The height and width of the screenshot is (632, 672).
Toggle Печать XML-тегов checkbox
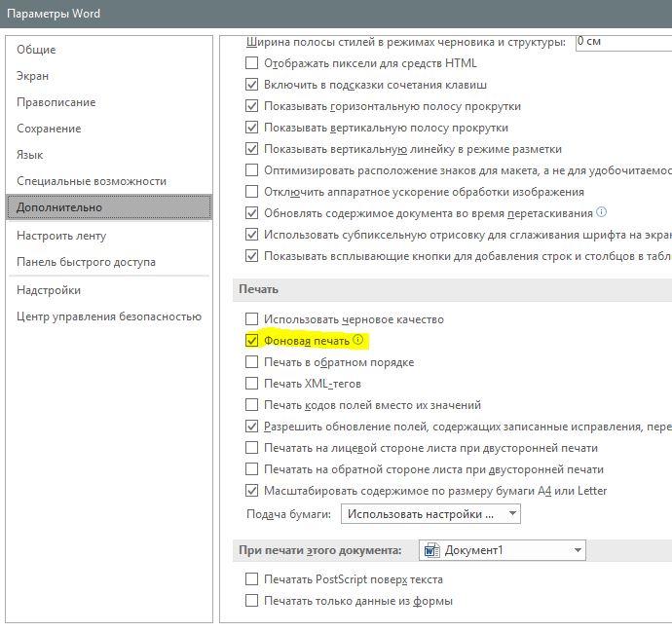251,384
